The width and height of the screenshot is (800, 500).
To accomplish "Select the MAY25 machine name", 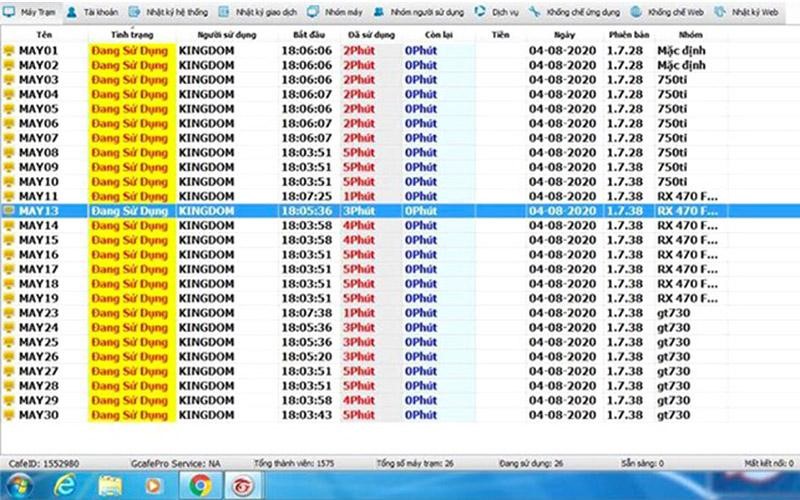I will (39, 342).
